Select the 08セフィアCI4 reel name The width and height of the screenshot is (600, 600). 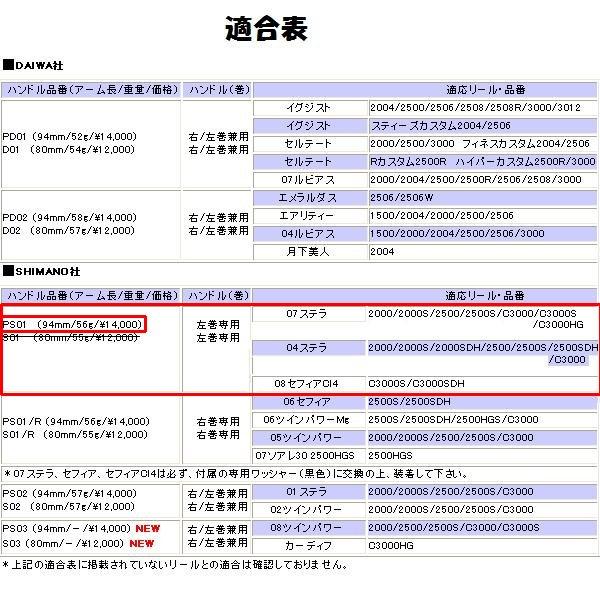[x=307, y=384]
